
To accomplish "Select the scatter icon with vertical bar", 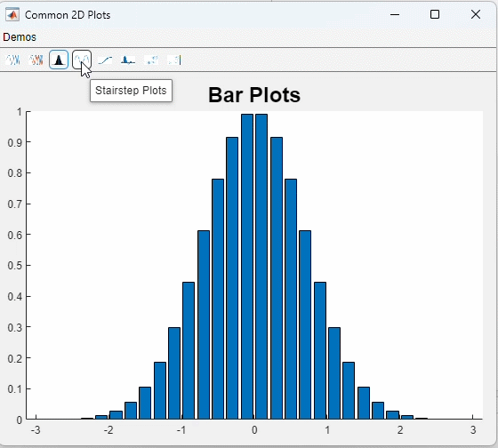I will coord(174,60).
